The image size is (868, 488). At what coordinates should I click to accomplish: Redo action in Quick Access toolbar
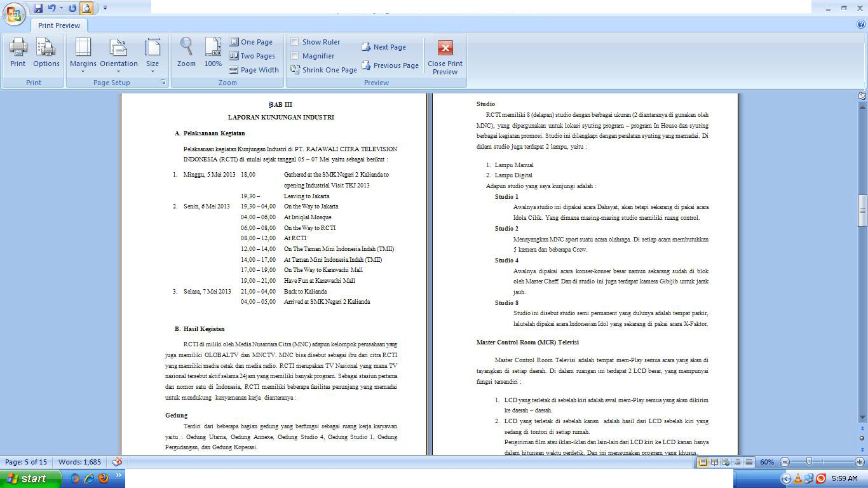click(x=72, y=8)
